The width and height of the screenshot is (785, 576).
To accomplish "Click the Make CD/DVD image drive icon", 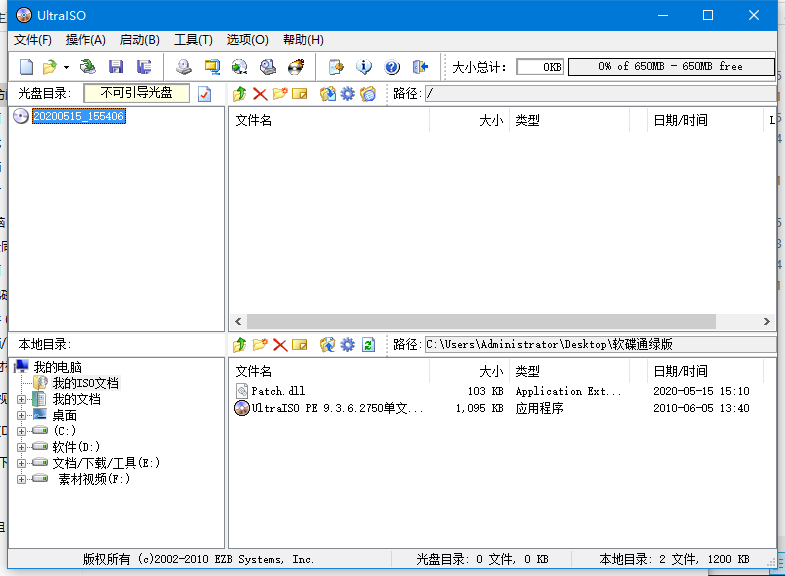I will [184, 67].
